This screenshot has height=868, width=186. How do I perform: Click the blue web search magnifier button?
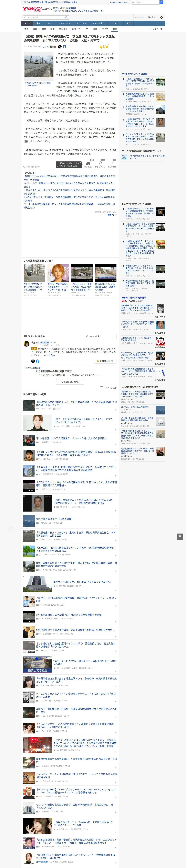click(161, 2)
